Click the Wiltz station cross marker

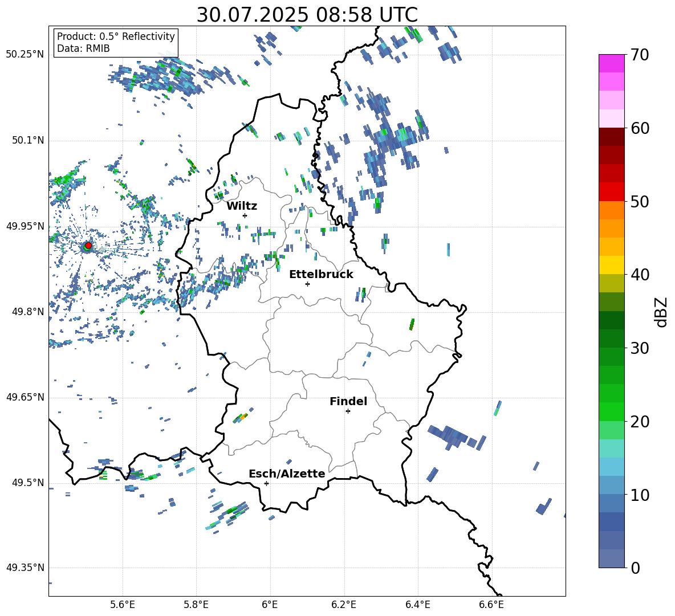(245, 215)
